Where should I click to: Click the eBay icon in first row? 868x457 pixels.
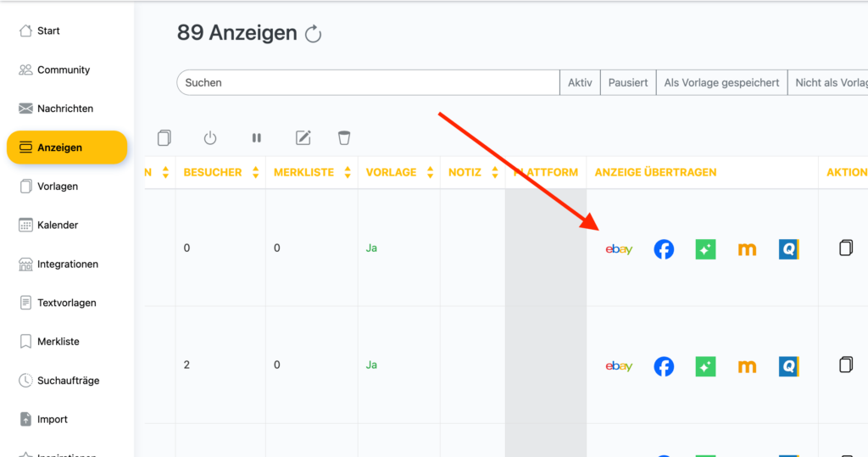pyautogui.click(x=619, y=249)
